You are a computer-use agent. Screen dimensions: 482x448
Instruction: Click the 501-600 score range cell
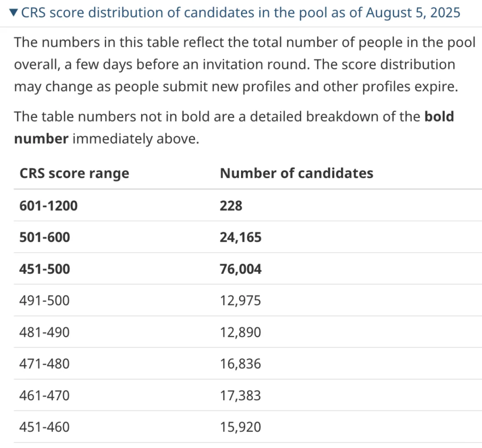pyautogui.click(x=45, y=237)
